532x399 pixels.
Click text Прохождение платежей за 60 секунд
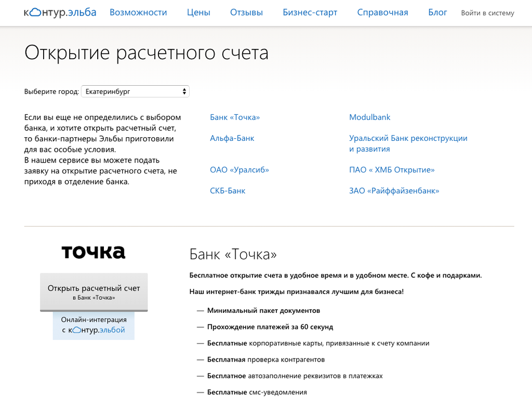270,327
